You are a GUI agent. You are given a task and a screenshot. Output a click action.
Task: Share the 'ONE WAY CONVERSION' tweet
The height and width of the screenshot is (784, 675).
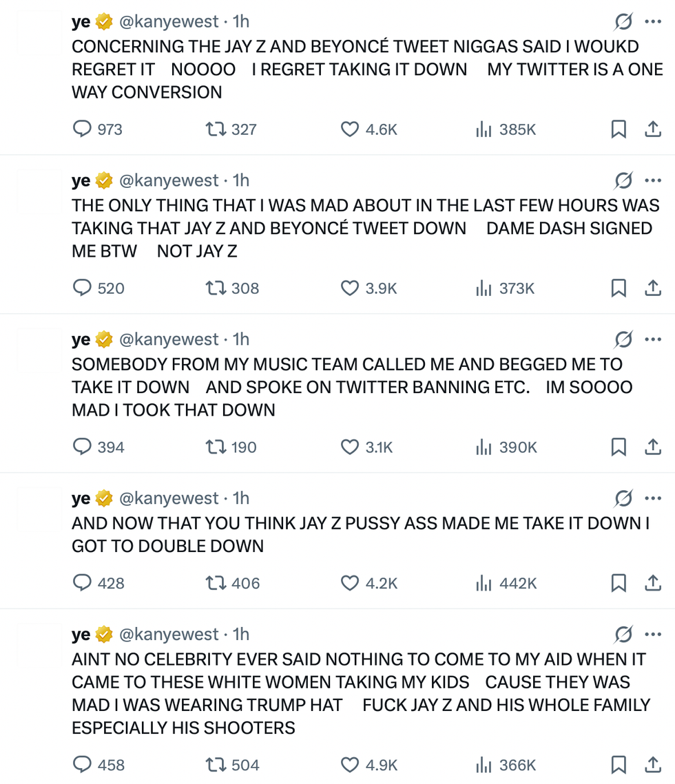point(652,129)
